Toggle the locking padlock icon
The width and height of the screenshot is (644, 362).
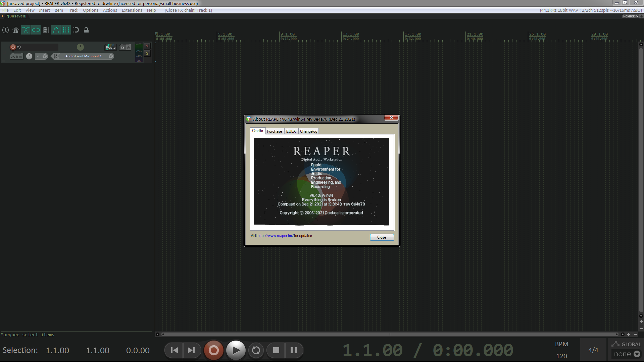[86, 30]
